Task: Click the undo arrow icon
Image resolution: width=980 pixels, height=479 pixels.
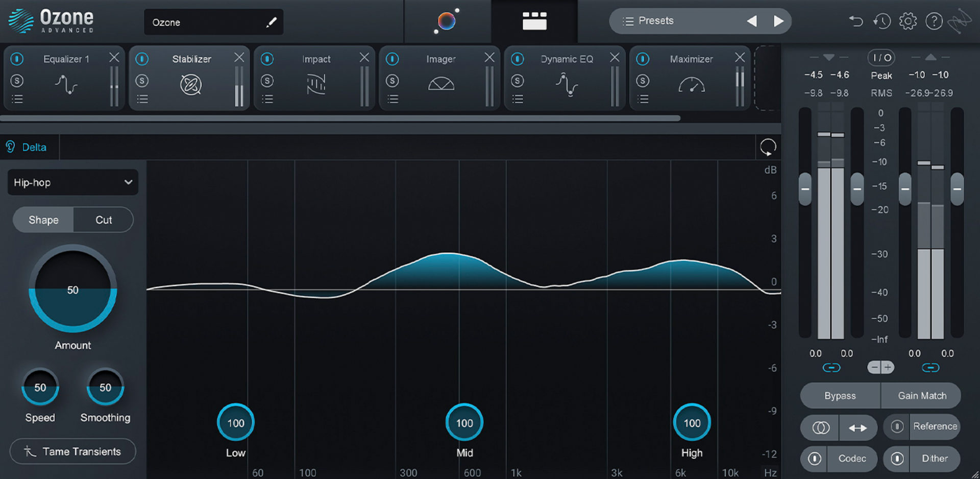Action: point(856,21)
